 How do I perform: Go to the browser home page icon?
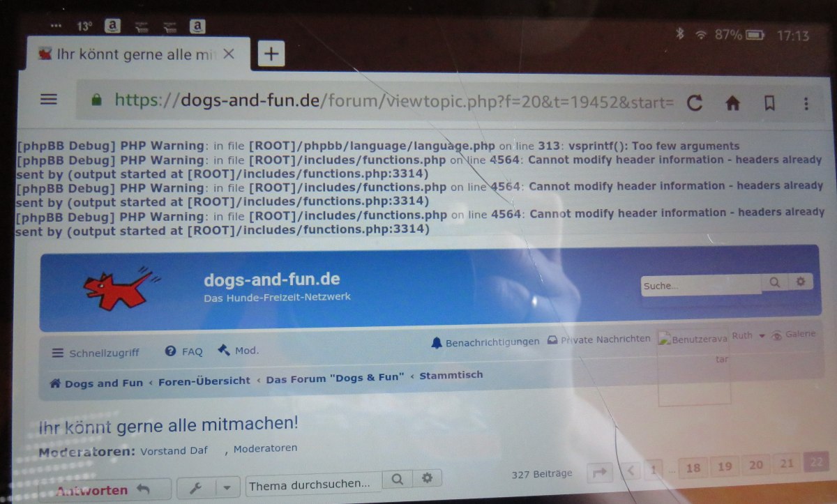click(732, 104)
